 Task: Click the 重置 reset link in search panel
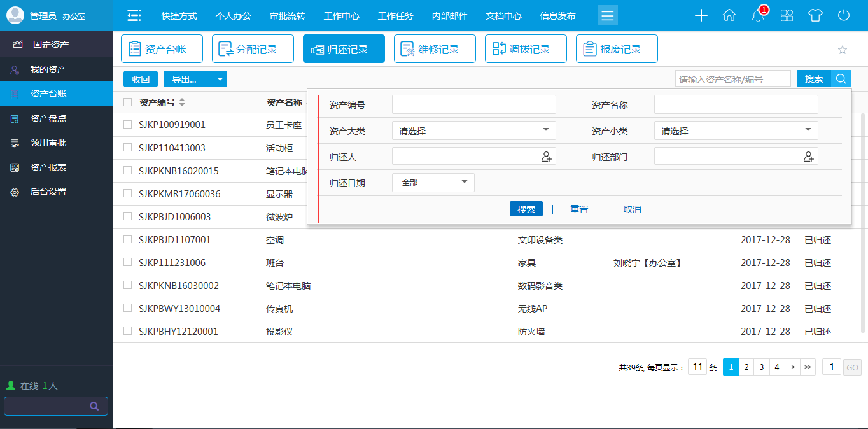[579, 209]
